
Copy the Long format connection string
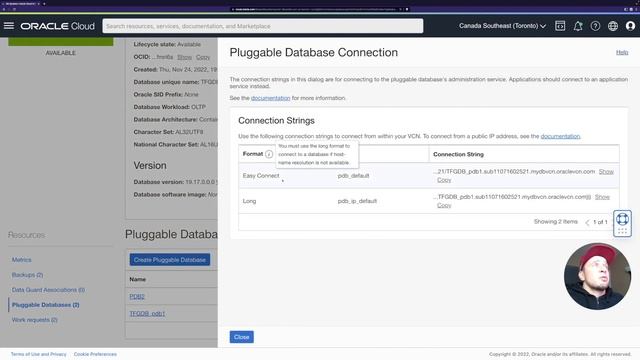(x=444, y=205)
